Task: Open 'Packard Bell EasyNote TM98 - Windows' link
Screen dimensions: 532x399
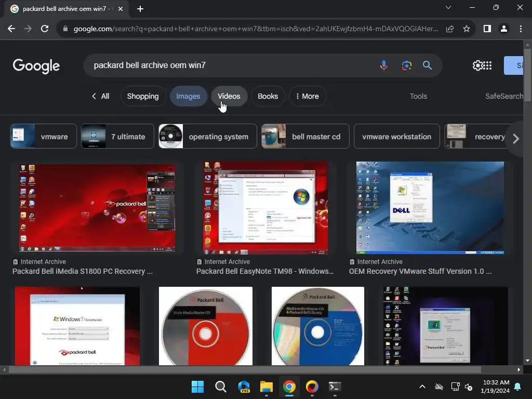Action: coord(265,271)
